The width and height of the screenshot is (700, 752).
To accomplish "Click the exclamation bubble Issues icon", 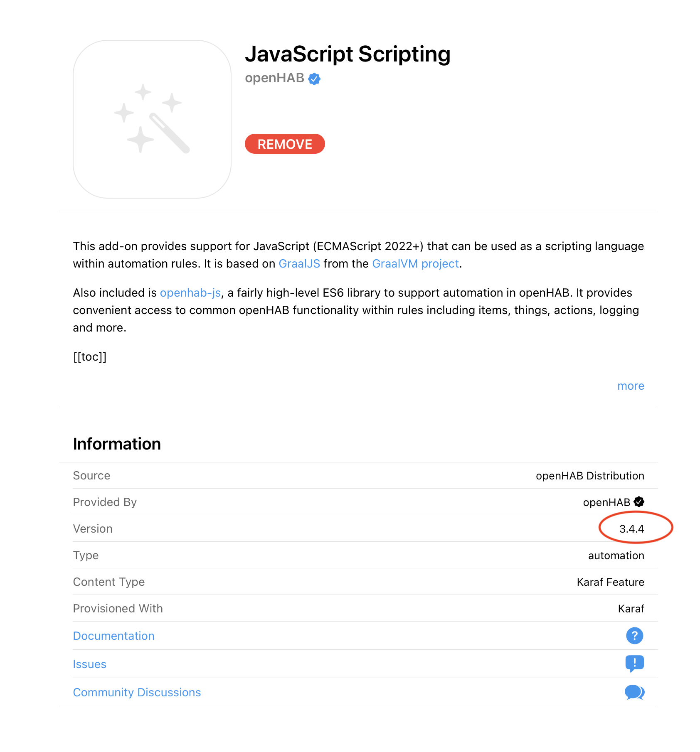I will tap(634, 664).
